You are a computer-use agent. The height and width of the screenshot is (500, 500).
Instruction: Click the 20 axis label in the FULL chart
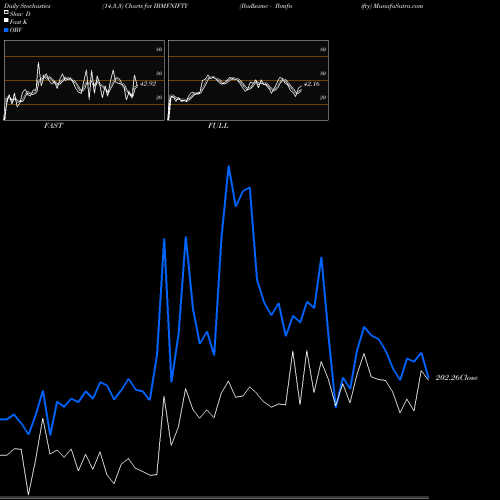(x=323, y=97)
